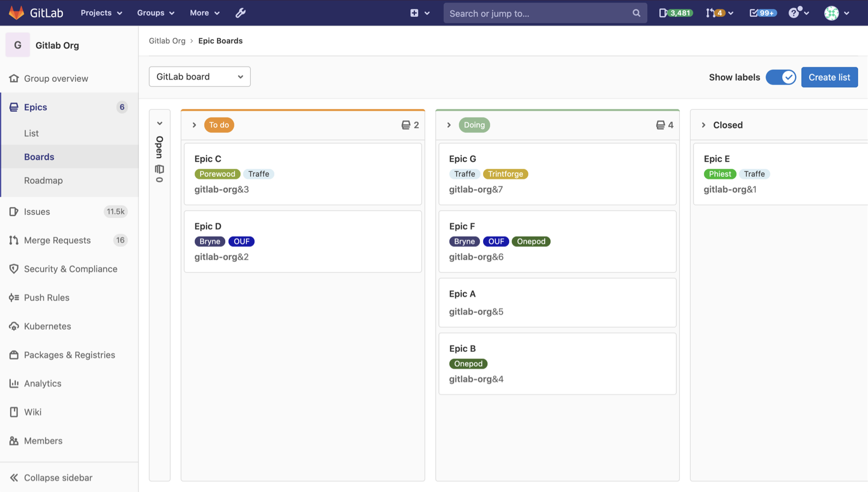868x492 pixels.
Task: Click the Gitlab Org breadcrumb link
Action: click(167, 41)
